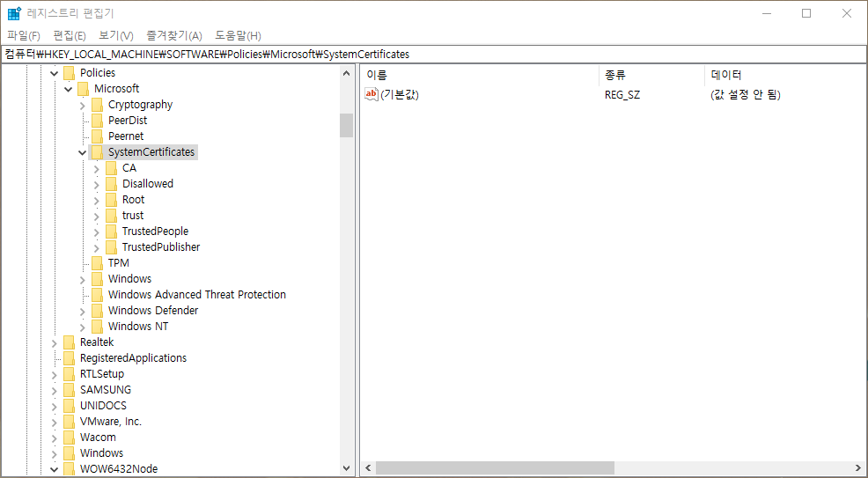Click the TrustedPublisher folder icon
Screen dimensions: 868x478
pyautogui.click(x=111, y=247)
